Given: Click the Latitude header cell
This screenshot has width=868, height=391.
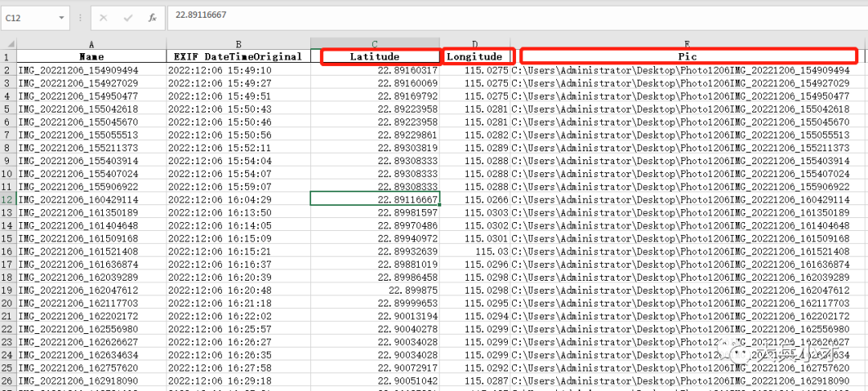Looking at the screenshot, I should click(x=375, y=56).
